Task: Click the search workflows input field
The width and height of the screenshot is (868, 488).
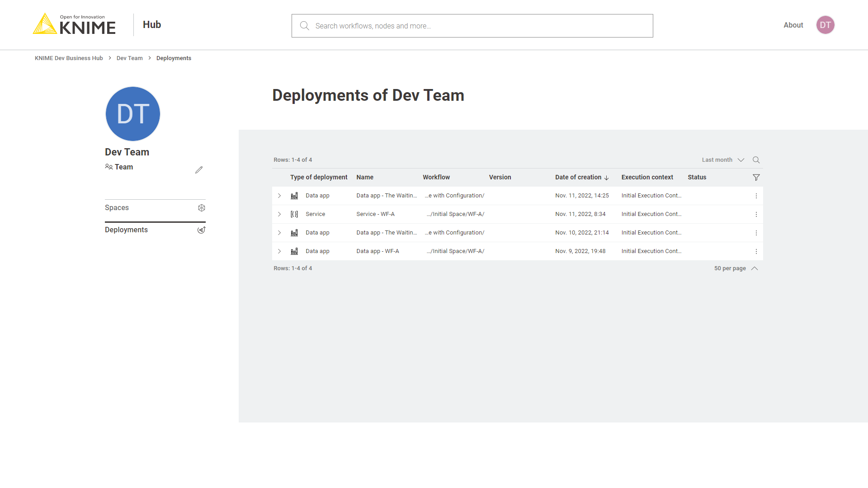Action: (x=472, y=26)
